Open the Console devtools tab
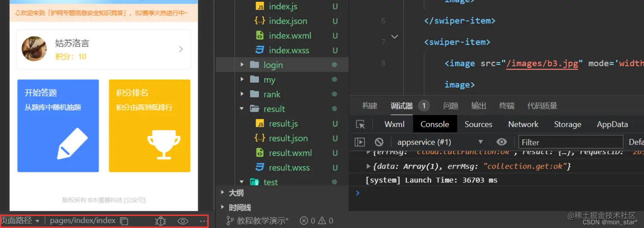This screenshot has width=644, height=228. 435,124
